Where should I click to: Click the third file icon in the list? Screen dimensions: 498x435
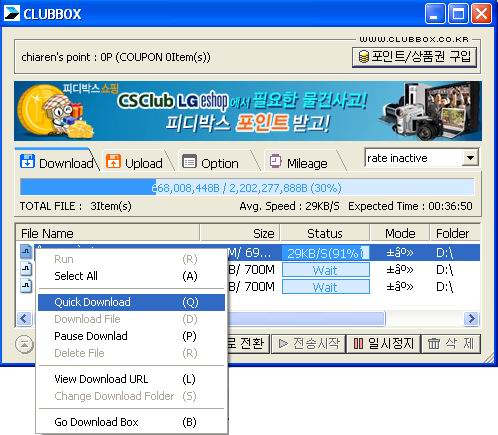click(x=26, y=286)
